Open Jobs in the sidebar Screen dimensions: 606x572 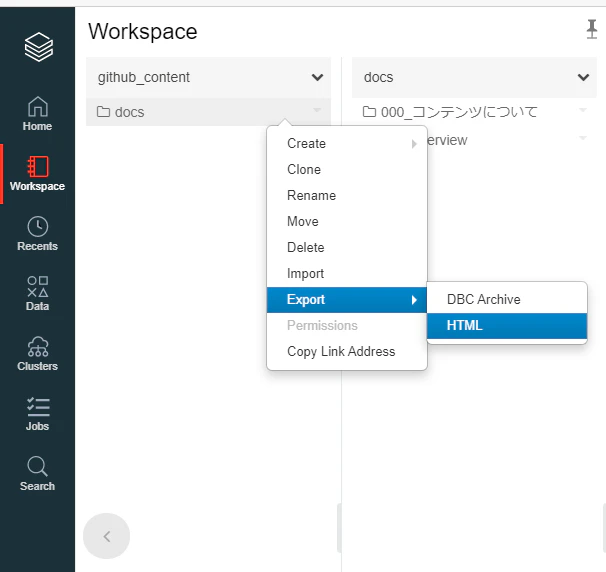(x=37, y=414)
